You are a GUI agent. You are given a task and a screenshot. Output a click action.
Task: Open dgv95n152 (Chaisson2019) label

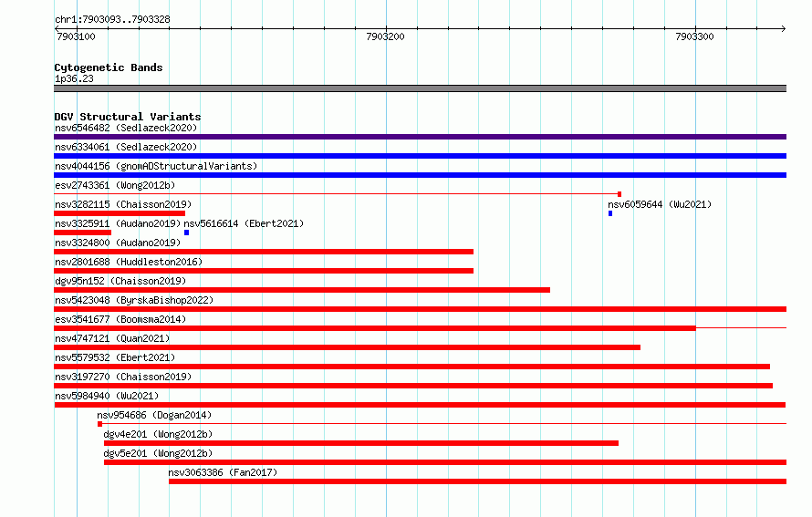(x=120, y=281)
